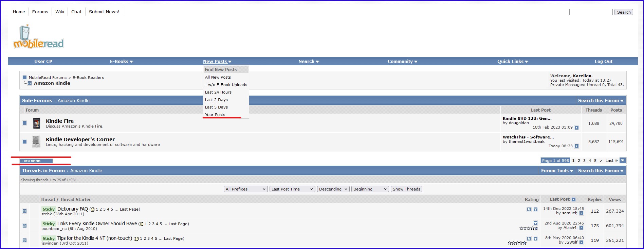Go to page 2 of the thread list
Screen dimensions: 644x249
579,161
